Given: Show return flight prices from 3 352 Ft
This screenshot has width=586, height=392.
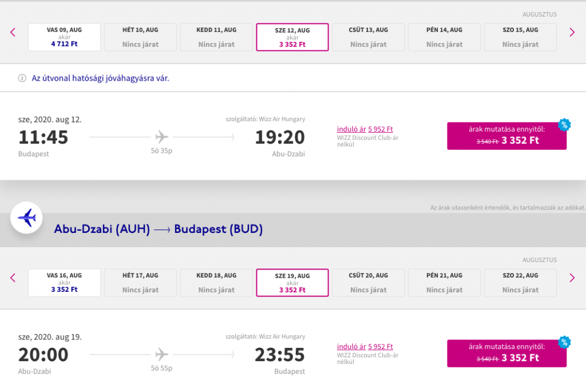Looking at the screenshot, I should point(507,353).
